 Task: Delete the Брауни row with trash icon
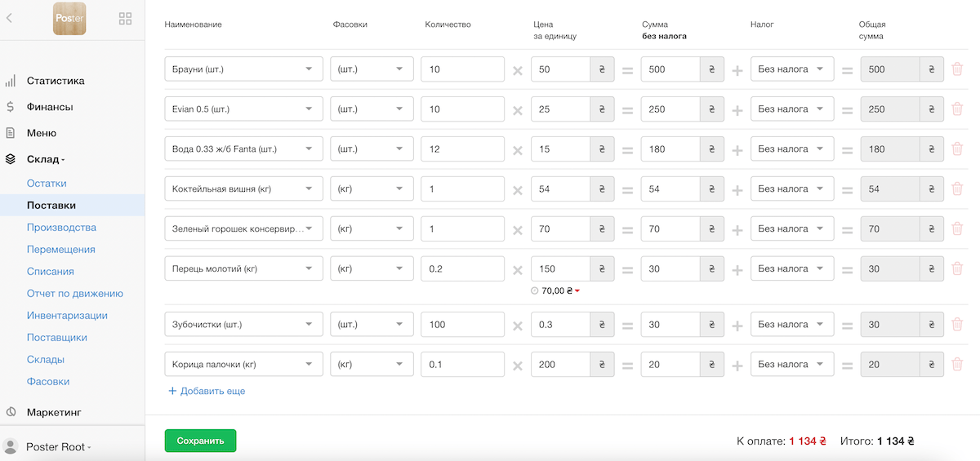click(x=957, y=69)
